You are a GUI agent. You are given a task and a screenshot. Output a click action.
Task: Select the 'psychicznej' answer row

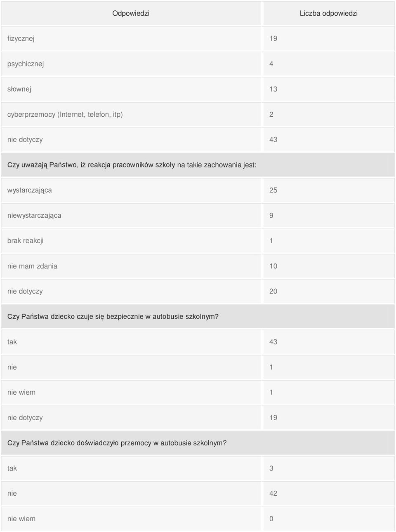click(x=198, y=64)
